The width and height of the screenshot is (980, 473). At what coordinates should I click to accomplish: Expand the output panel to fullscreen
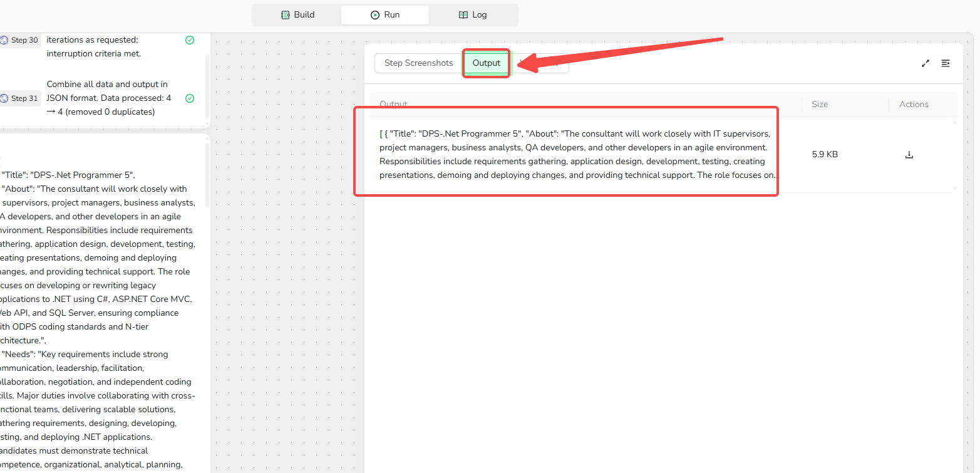(x=926, y=63)
